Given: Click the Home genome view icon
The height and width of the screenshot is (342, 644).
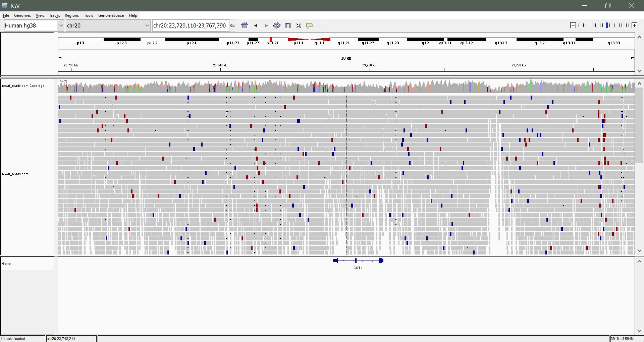Looking at the screenshot, I should tap(245, 25).
